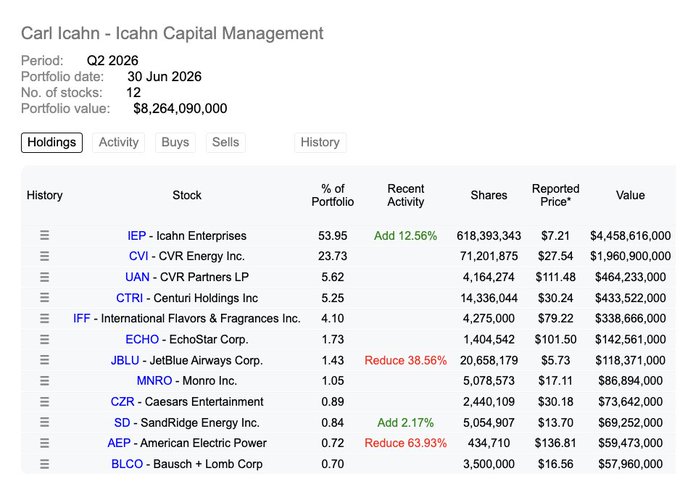Screen dimensions: 680x484
Task: Open the CZR ticker link
Action: (122, 402)
